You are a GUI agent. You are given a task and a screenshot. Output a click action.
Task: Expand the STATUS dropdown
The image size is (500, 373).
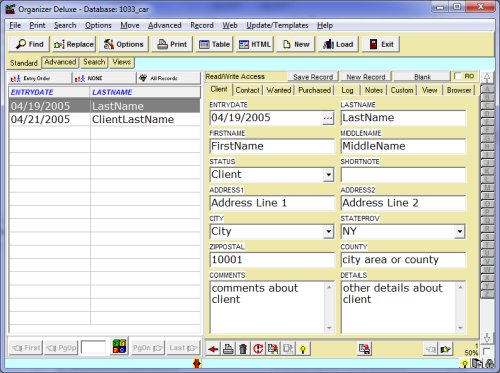(328, 175)
